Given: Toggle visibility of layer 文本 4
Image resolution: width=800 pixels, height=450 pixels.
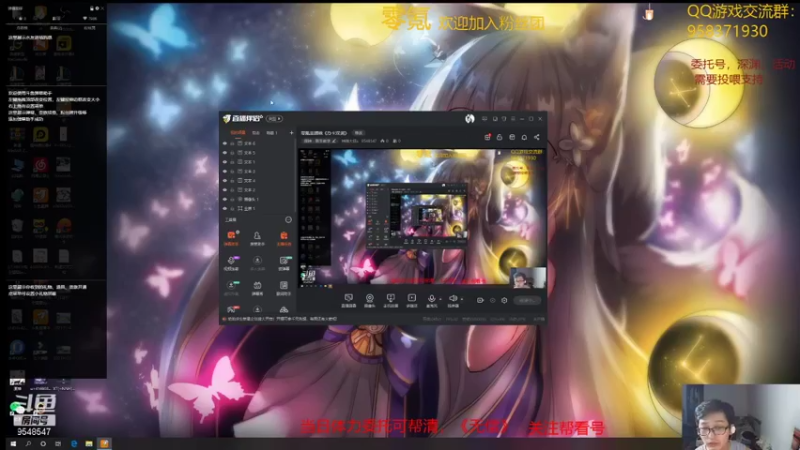Looking at the screenshot, I should coord(225,181).
